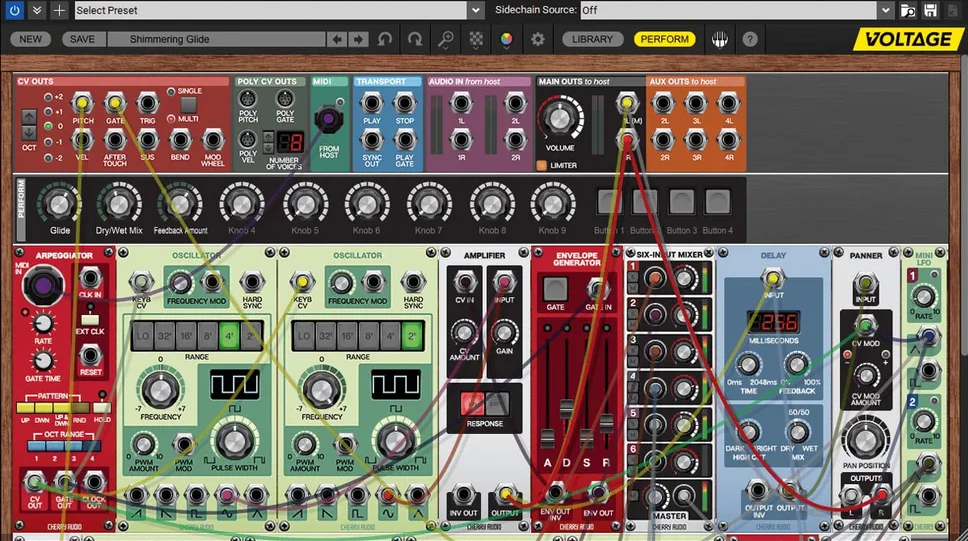Enable the Limiter on Main Outs

click(541, 165)
